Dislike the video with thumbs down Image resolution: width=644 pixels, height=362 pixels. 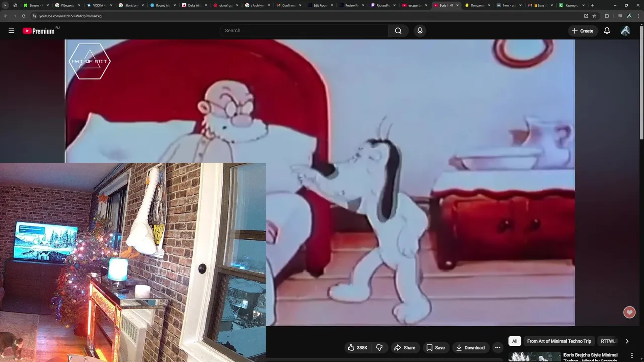coord(379,347)
